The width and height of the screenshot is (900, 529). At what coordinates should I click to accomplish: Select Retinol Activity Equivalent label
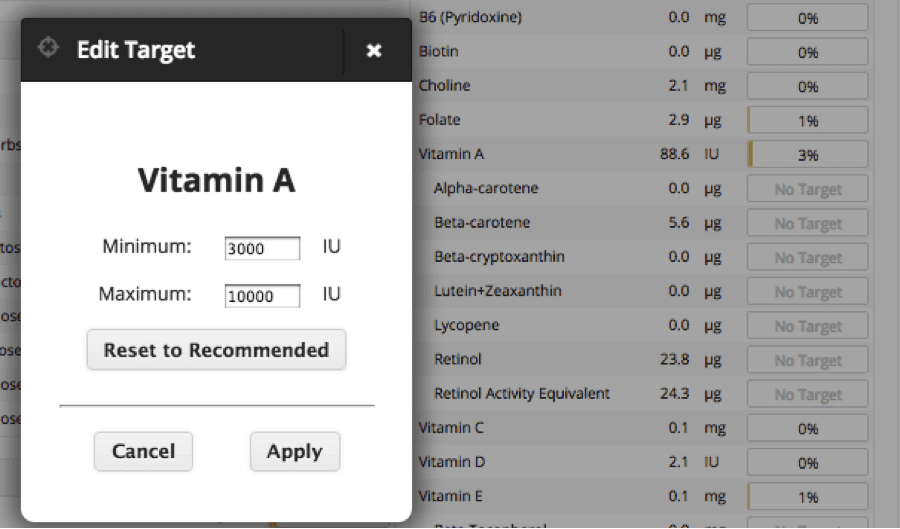[x=522, y=393]
